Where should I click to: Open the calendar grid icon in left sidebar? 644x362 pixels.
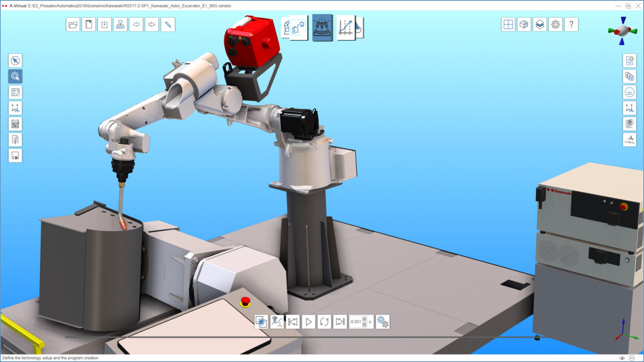coord(15,124)
